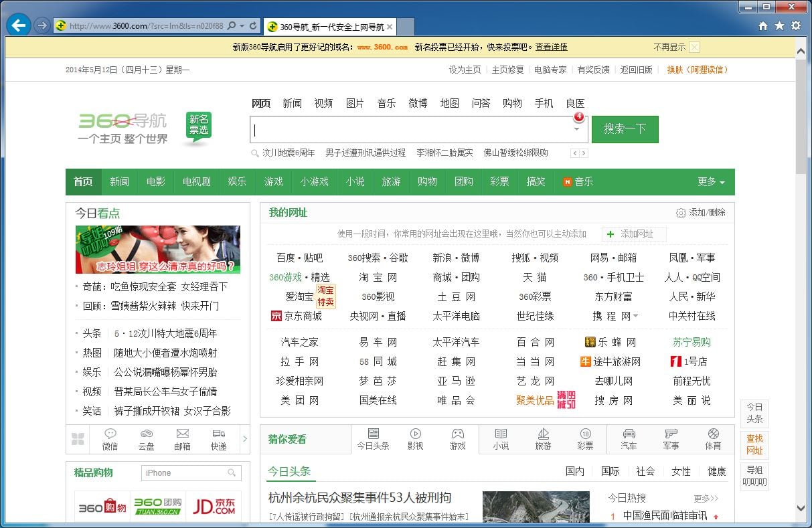Open headline 杭州余杭民众聚集事件53人被刑拘

359,498
